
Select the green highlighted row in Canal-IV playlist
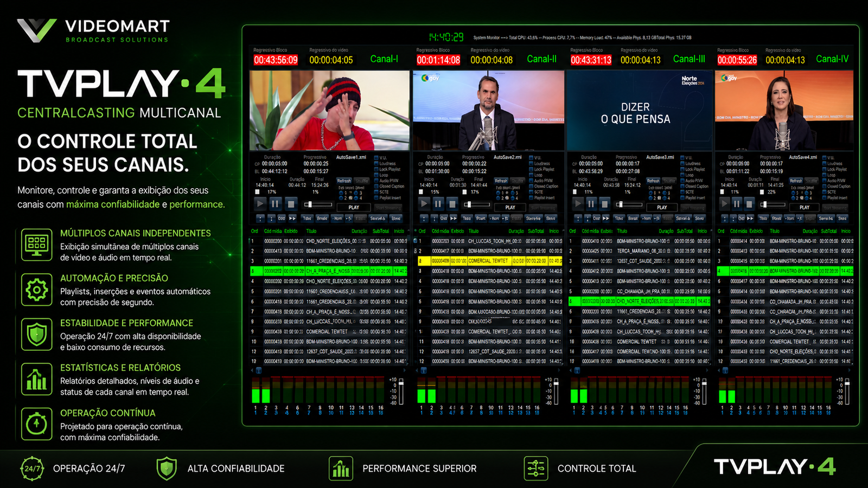tap(784, 271)
